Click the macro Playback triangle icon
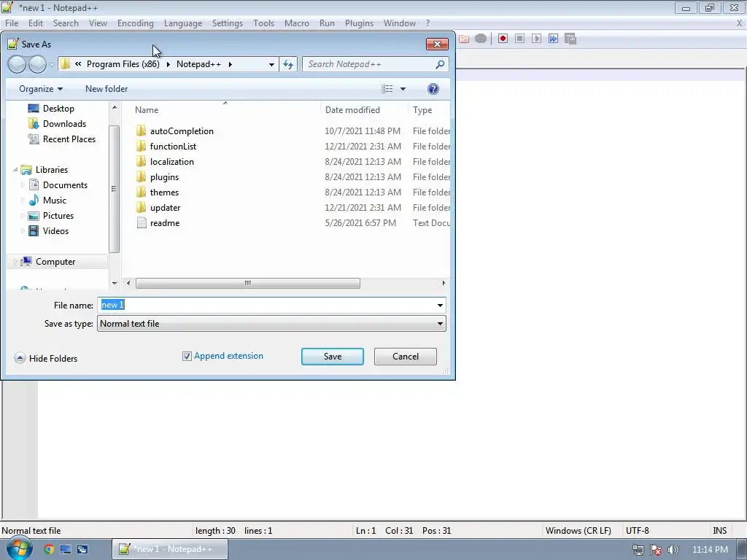The image size is (747, 560). pyautogui.click(x=536, y=39)
